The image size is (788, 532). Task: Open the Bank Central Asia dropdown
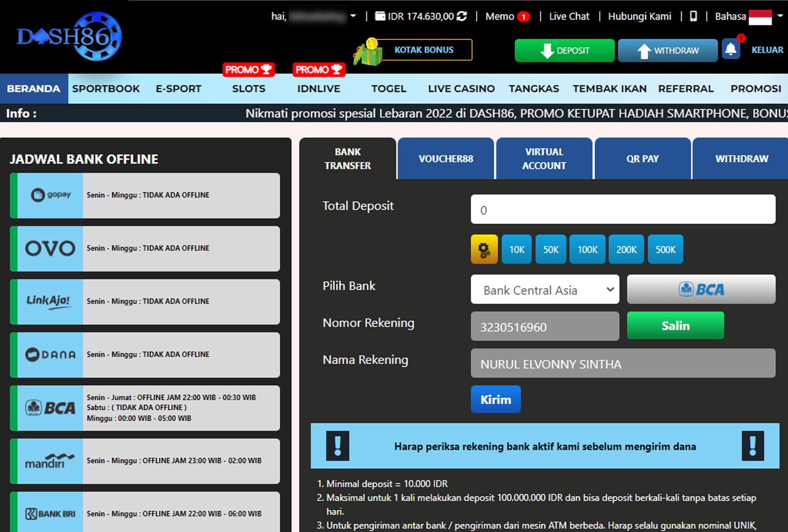pyautogui.click(x=545, y=290)
